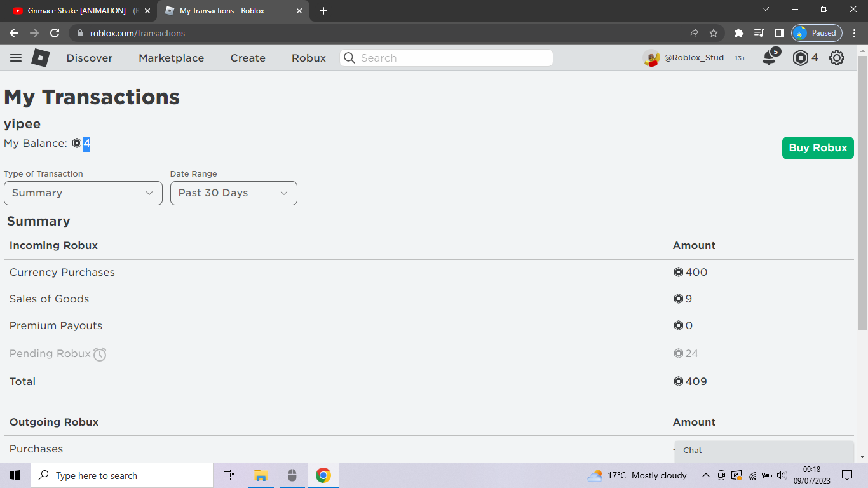Image resolution: width=868 pixels, height=488 pixels.
Task: Click the site lock icon
Action: (79, 33)
